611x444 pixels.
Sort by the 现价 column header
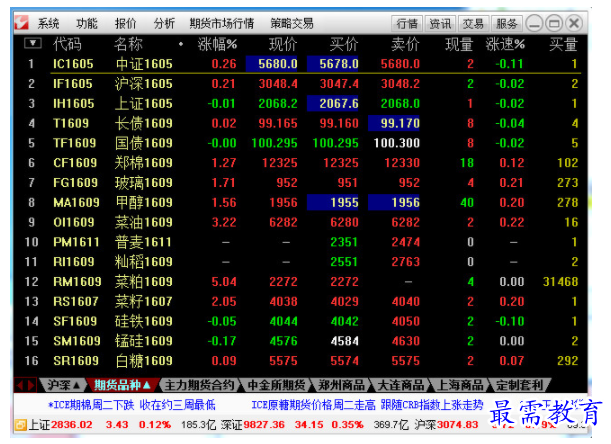(x=283, y=44)
